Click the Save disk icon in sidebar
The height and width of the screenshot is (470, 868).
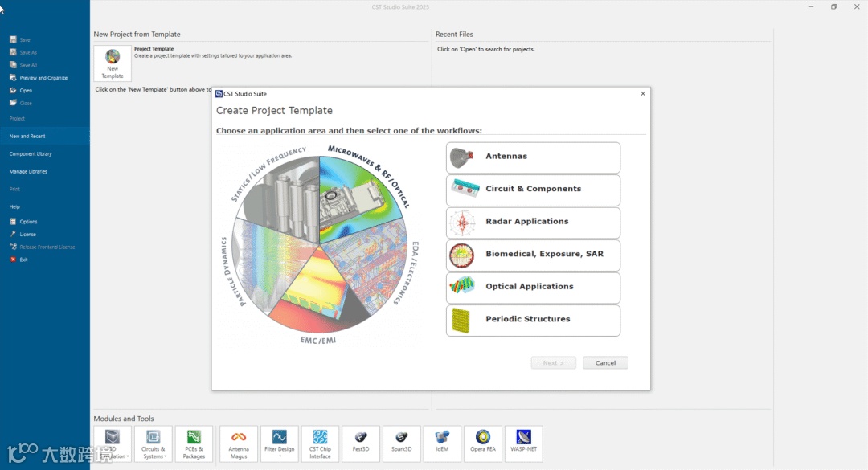click(13, 40)
